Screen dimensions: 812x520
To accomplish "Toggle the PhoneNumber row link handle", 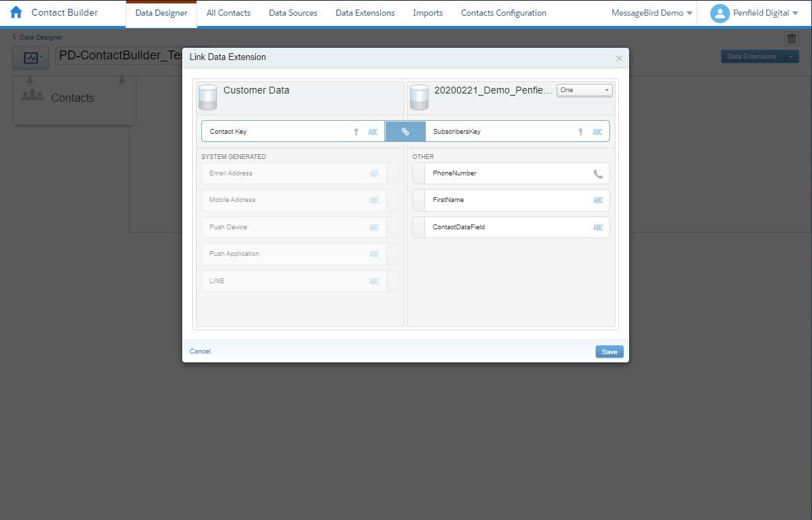I will [419, 173].
